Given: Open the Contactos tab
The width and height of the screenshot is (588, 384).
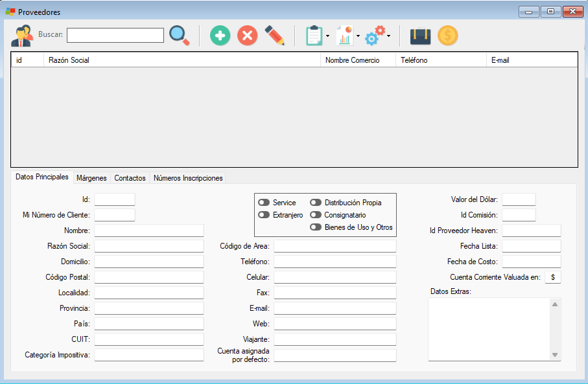Looking at the screenshot, I should 130,178.
